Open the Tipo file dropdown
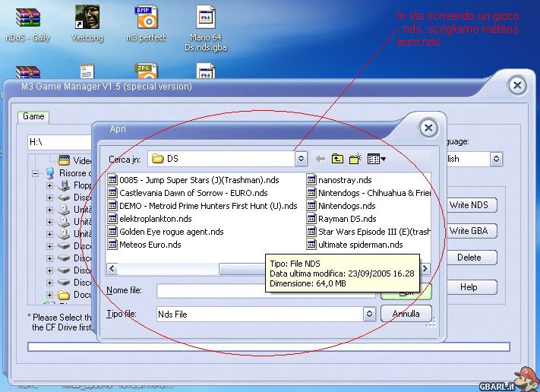 coord(369,315)
